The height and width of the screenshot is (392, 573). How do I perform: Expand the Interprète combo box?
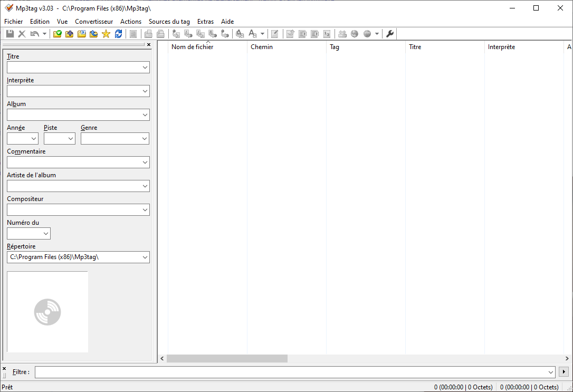point(145,91)
